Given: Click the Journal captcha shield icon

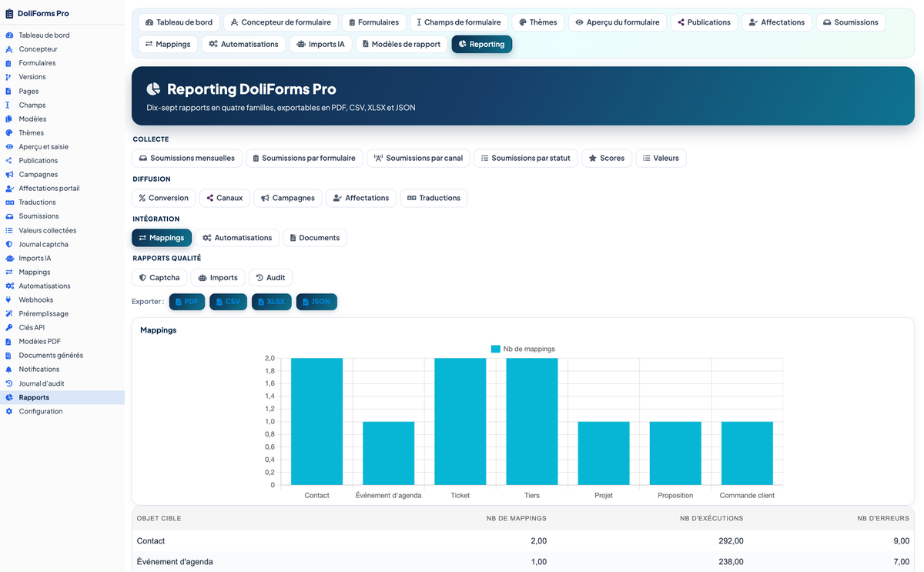Looking at the screenshot, I should coord(9,244).
